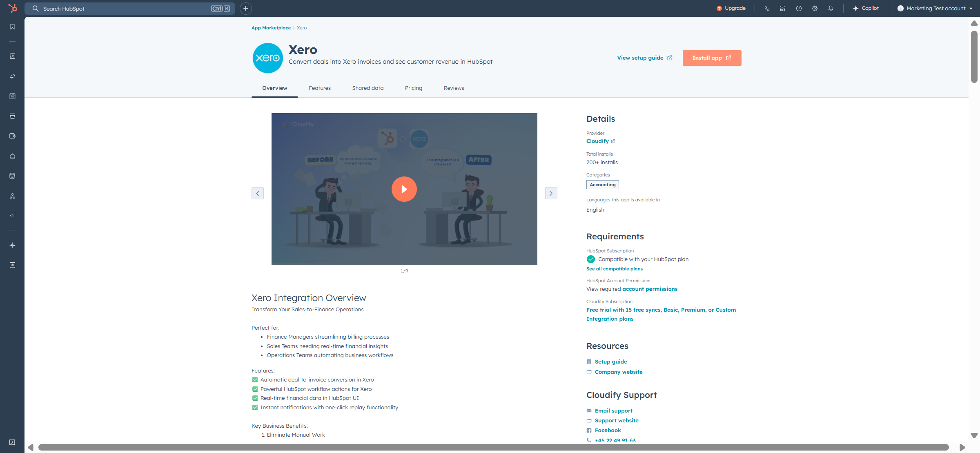Viewport: 980px width, 453px height.
Task: Open the settings gear icon
Action: pos(815,9)
